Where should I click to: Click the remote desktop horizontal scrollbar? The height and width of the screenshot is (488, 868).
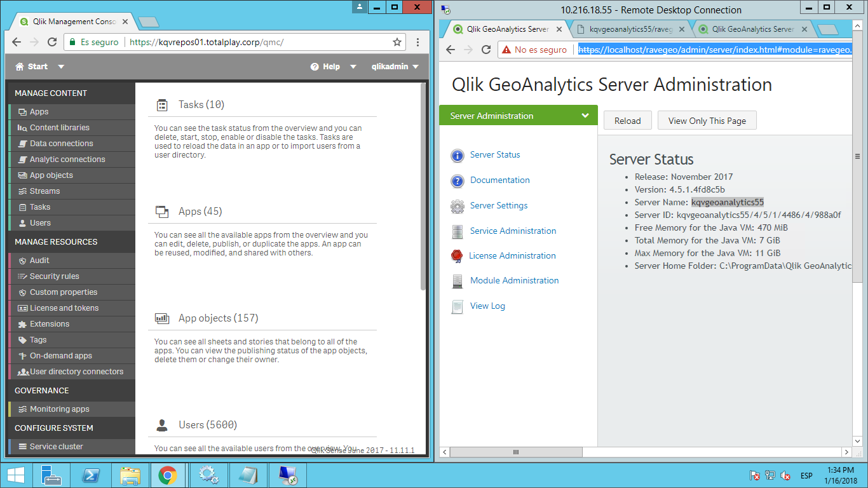[516, 452]
